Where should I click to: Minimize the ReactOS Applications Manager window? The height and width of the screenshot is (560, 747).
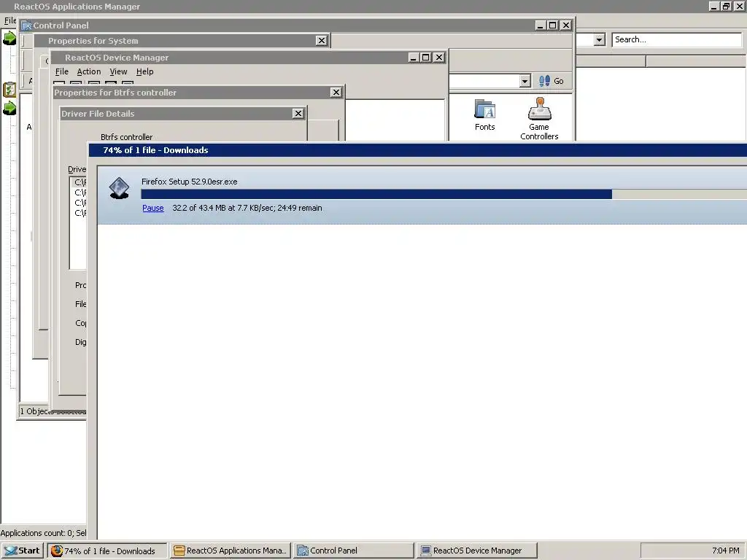coord(713,6)
